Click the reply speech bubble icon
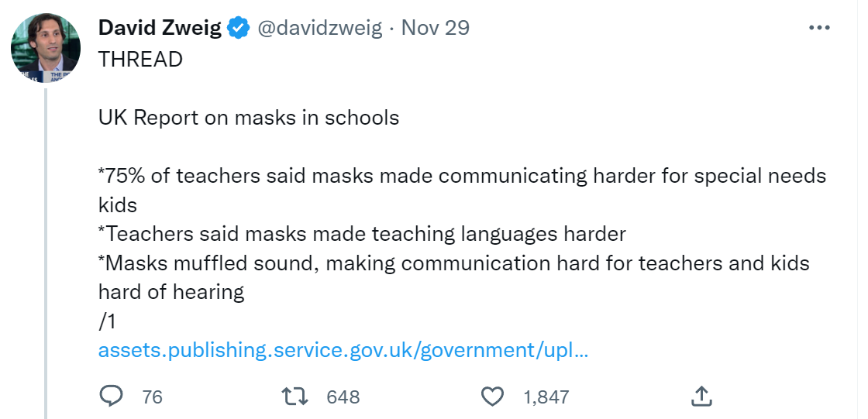The height and width of the screenshot is (419, 868). click(x=112, y=397)
